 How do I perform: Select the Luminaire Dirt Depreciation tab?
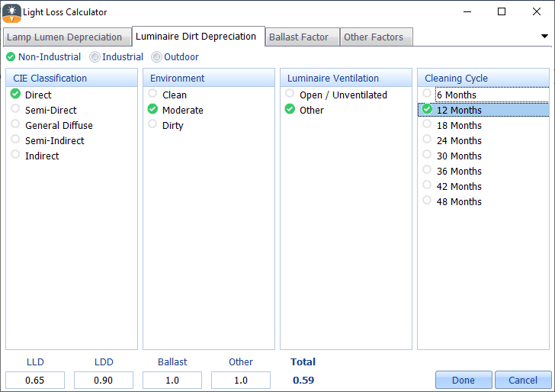[198, 37]
